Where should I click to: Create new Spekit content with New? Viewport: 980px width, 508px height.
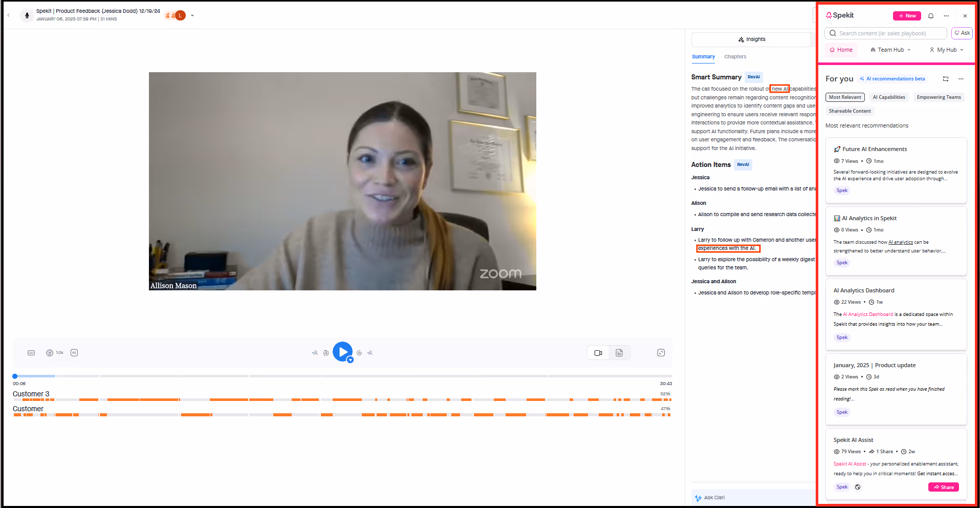(907, 16)
